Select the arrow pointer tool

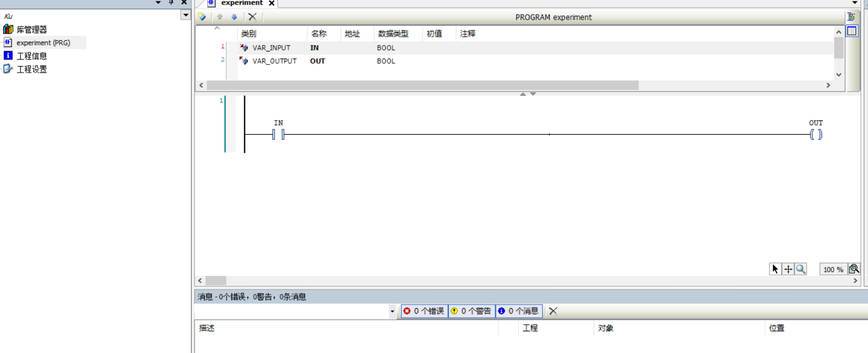point(775,269)
